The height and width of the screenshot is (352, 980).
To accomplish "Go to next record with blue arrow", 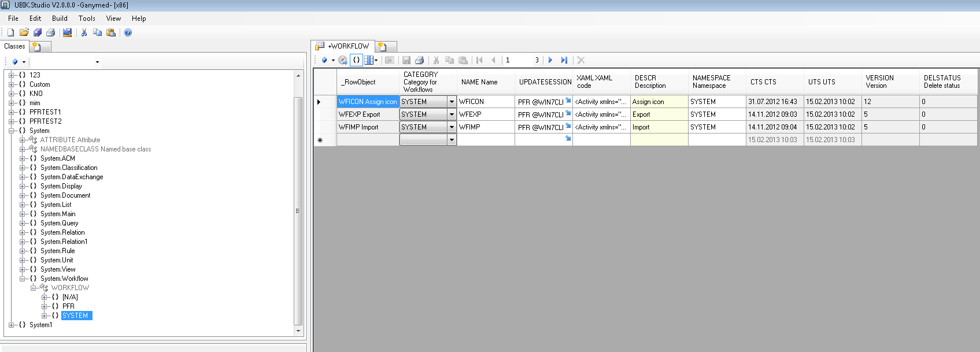I will point(550,60).
